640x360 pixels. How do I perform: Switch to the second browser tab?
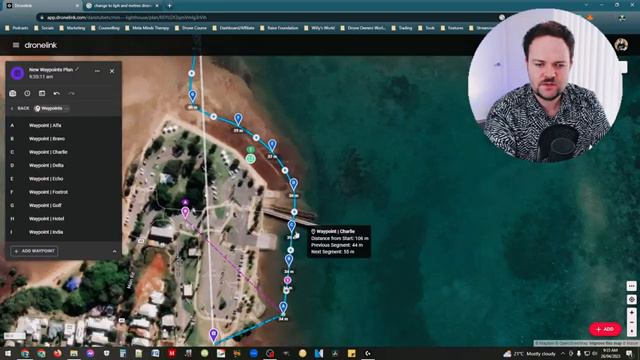(122, 6)
